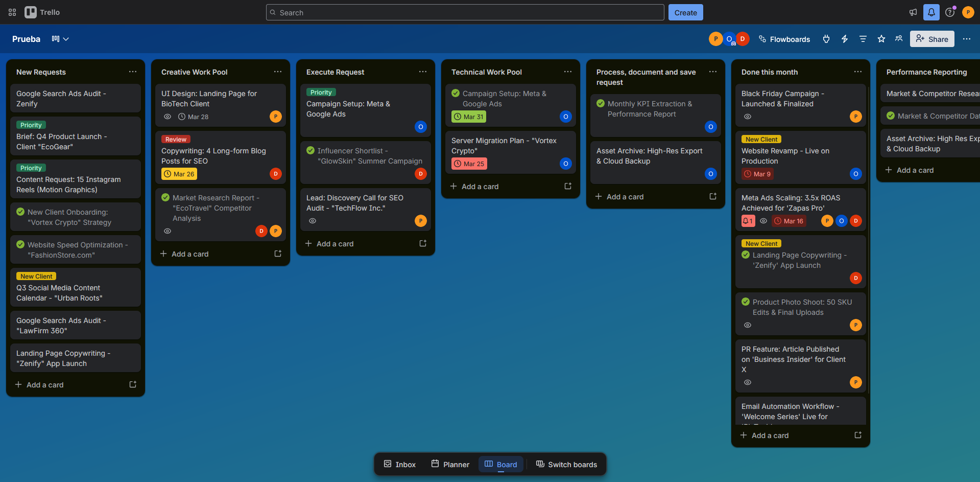Open Switch boards
This screenshot has width=980, height=482.
tap(566, 464)
